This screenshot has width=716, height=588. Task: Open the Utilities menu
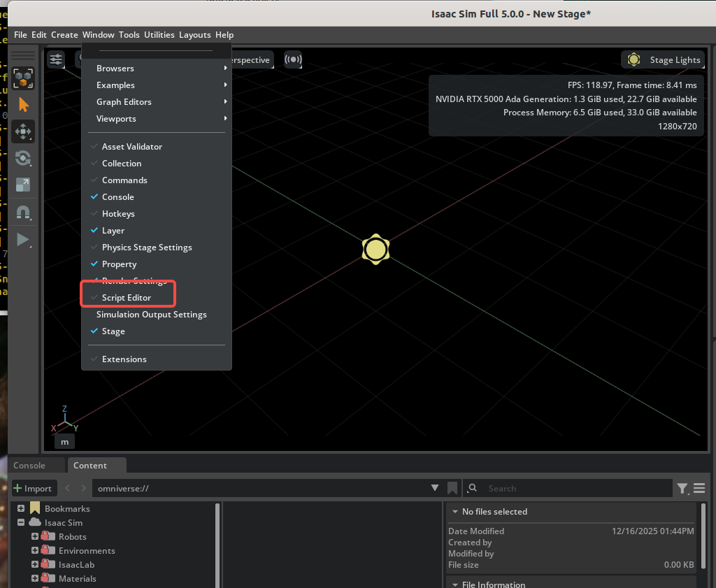[x=159, y=35]
